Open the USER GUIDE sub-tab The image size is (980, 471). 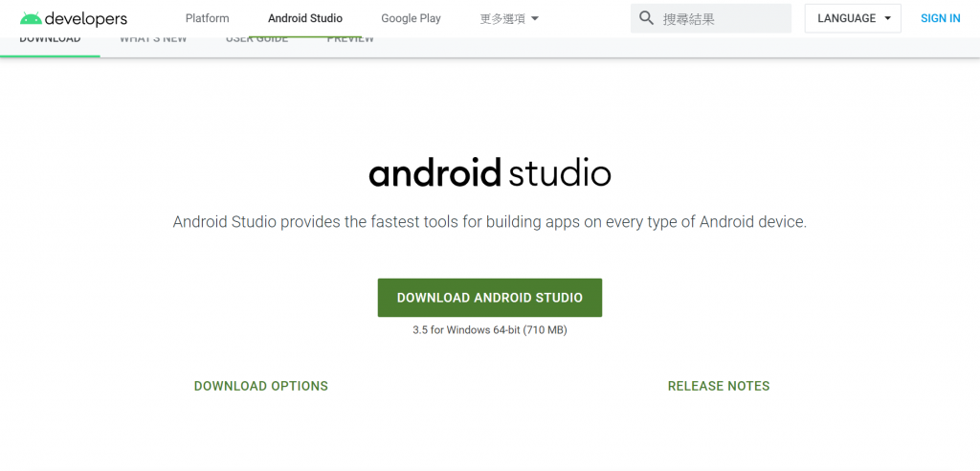256,40
